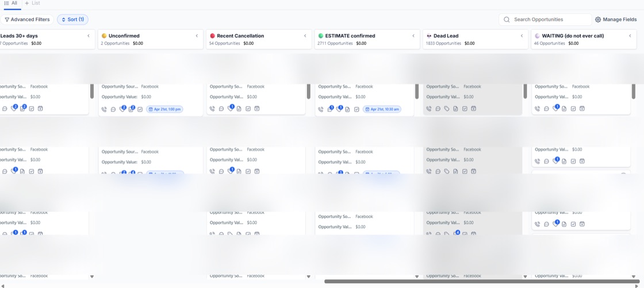
Task: Open Manage Fields settings
Action: 616,20
